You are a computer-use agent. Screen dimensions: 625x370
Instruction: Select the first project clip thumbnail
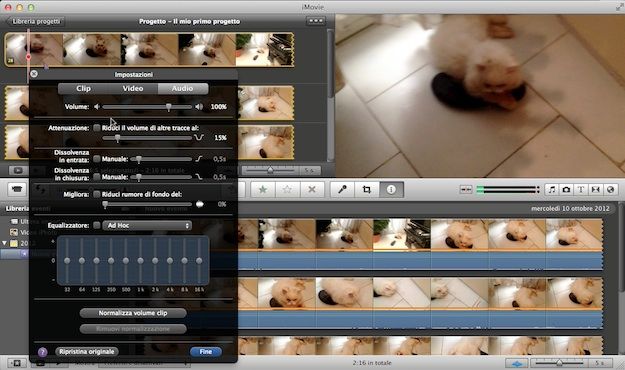(x=34, y=49)
